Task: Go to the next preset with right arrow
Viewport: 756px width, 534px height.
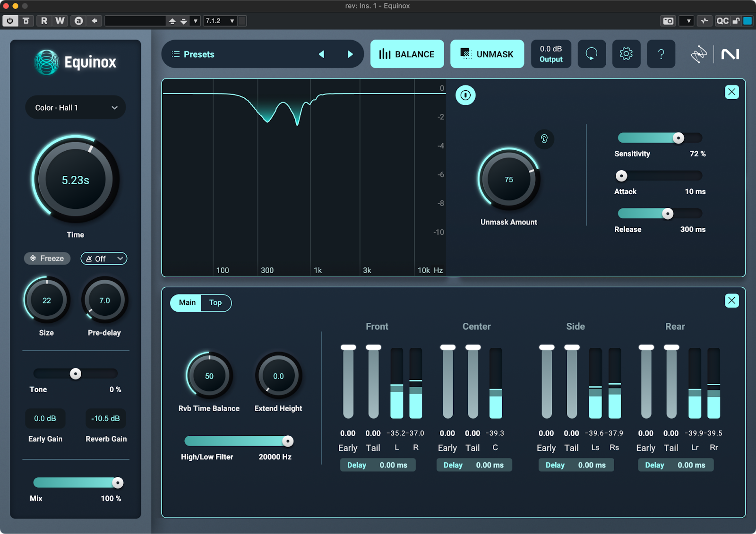Action: 350,54
